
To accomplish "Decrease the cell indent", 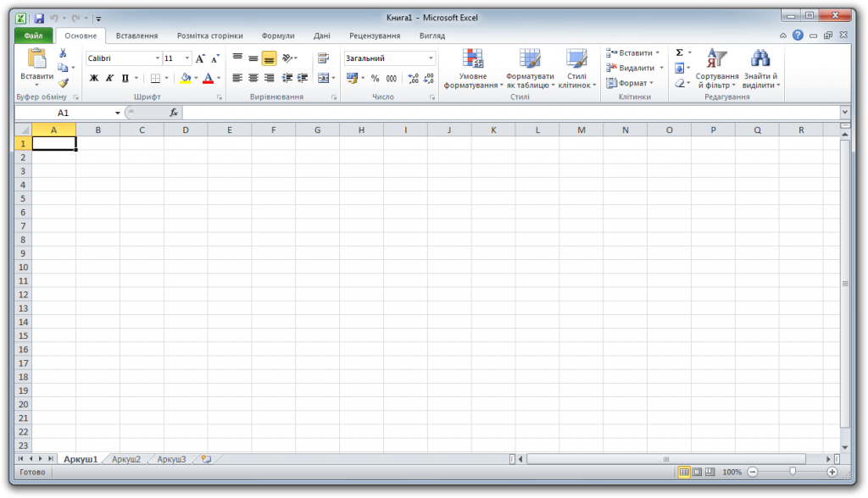I will coord(287,78).
